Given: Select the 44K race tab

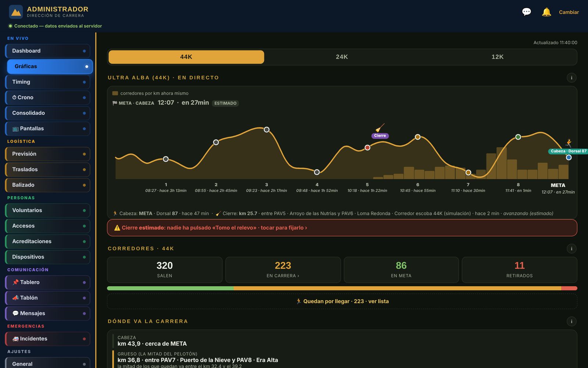Looking at the screenshot, I should pos(186,57).
